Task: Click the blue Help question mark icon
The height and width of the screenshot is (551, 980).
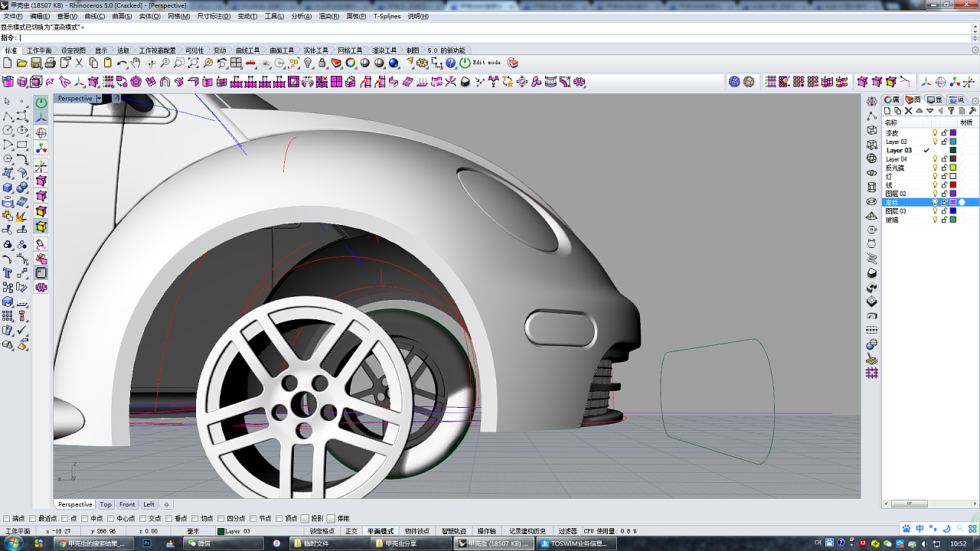Action: tap(451, 63)
